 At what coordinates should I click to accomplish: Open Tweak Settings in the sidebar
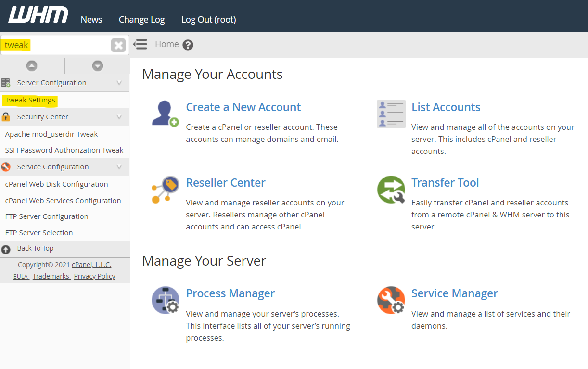30,100
